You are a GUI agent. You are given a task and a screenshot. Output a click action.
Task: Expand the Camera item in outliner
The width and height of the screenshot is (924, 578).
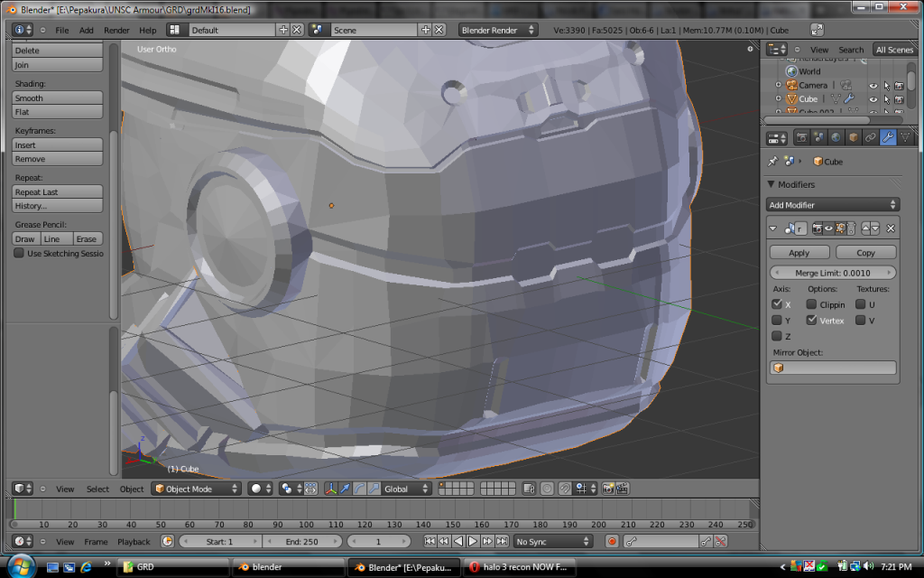pos(779,85)
